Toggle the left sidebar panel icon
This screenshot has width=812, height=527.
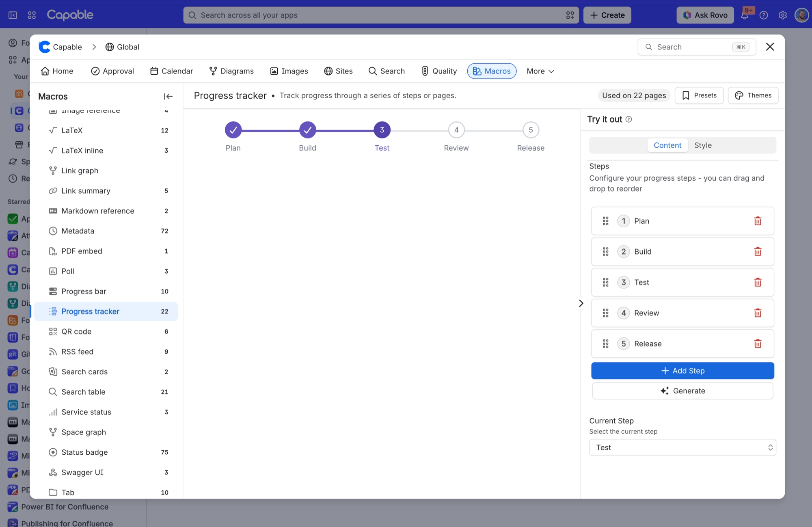click(x=13, y=15)
